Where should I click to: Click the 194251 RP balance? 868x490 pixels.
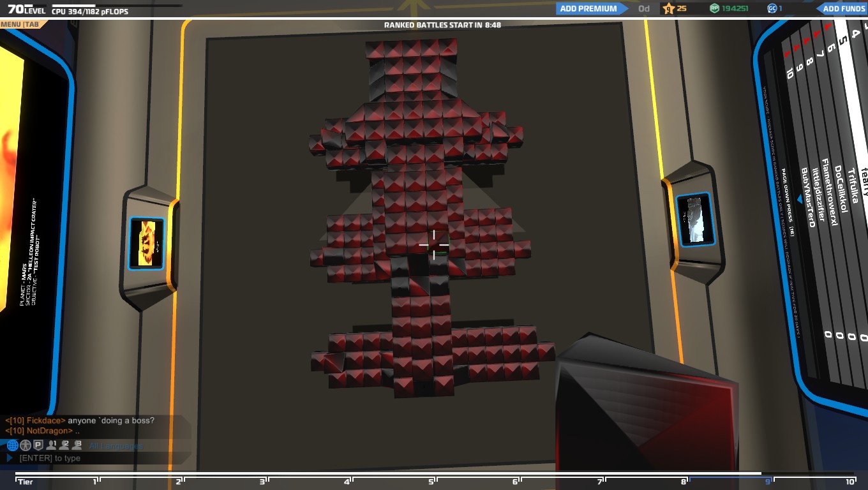click(x=735, y=8)
